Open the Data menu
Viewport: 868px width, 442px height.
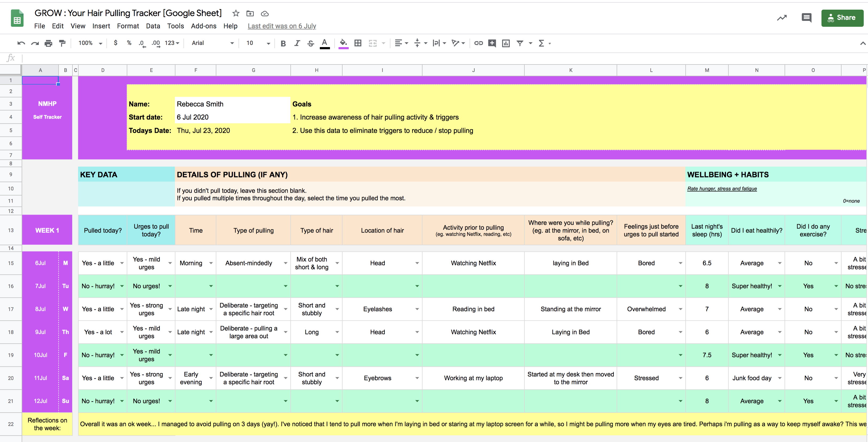point(152,26)
